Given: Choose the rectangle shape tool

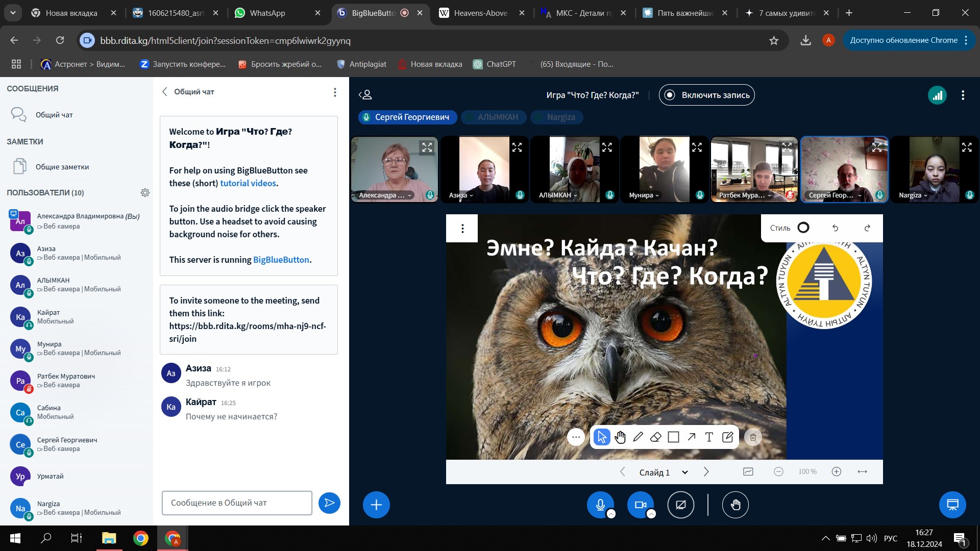Looking at the screenshot, I should pos(673,437).
